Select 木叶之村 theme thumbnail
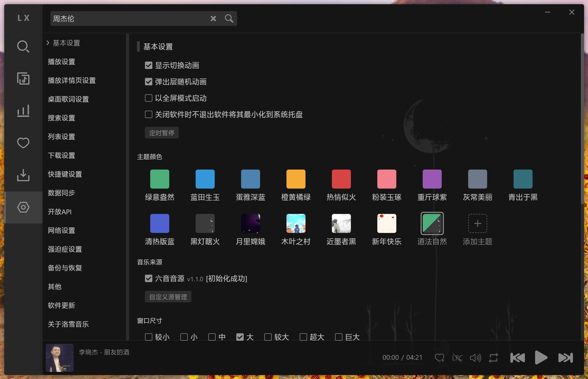The image size is (588, 379). (296, 223)
